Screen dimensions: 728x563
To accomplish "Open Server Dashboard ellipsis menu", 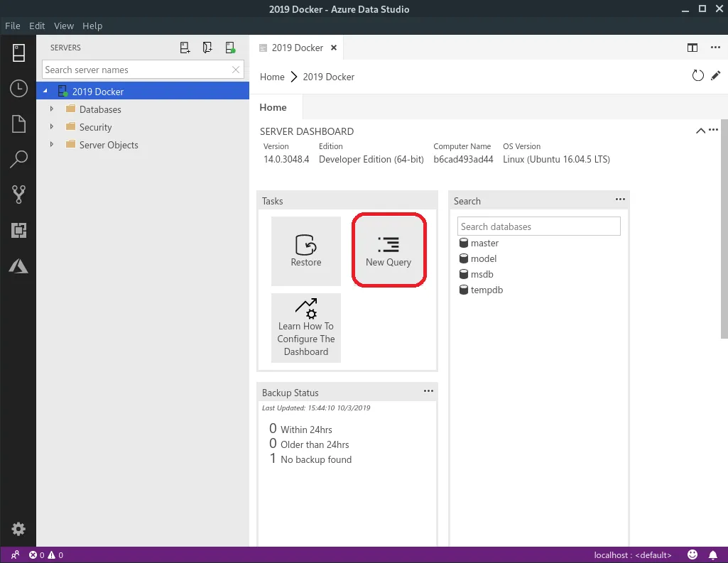I will coord(714,130).
